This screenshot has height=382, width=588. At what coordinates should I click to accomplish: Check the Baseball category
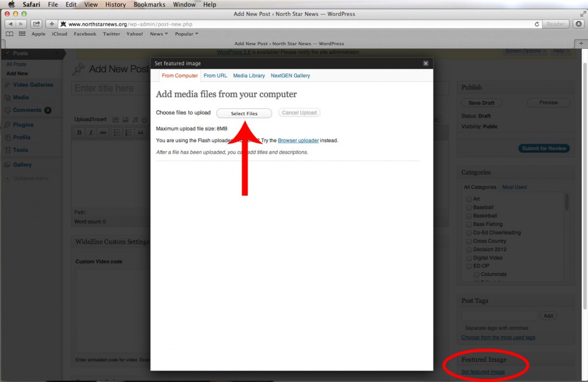click(469, 208)
